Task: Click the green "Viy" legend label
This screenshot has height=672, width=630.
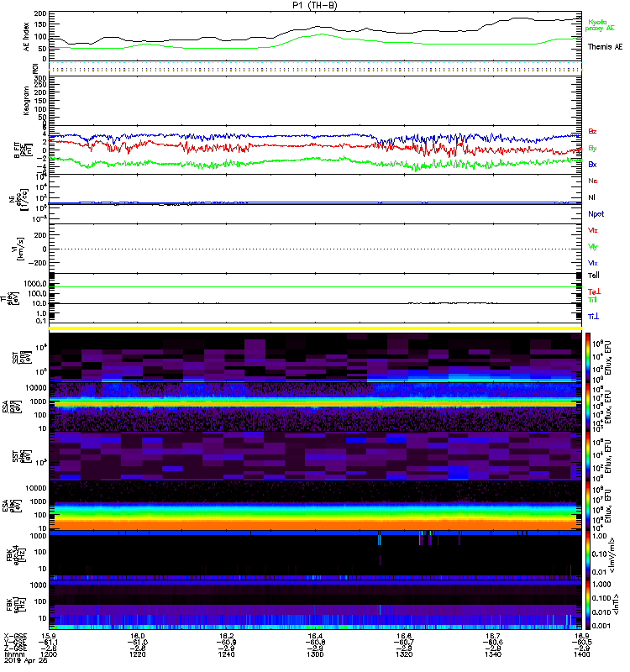Action: coord(592,247)
